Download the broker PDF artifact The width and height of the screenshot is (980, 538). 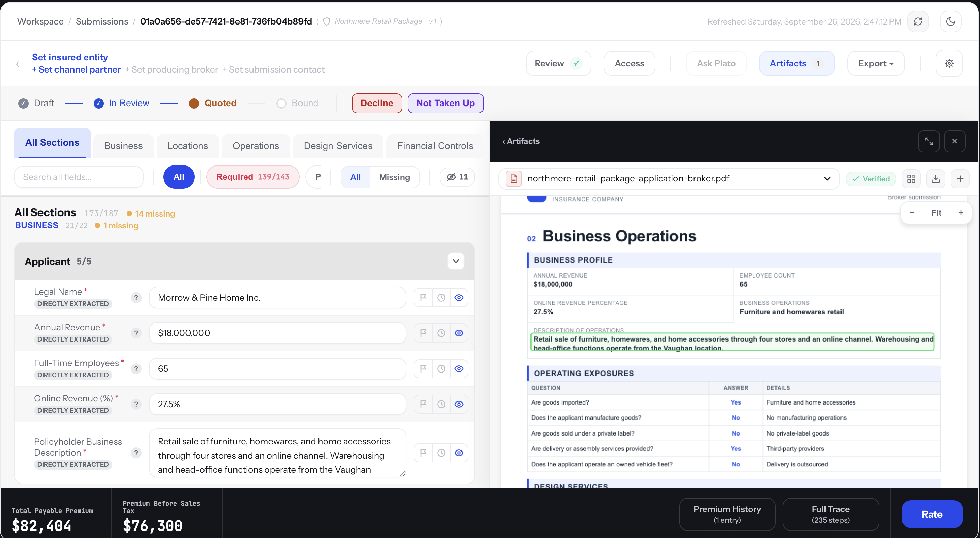(x=935, y=178)
